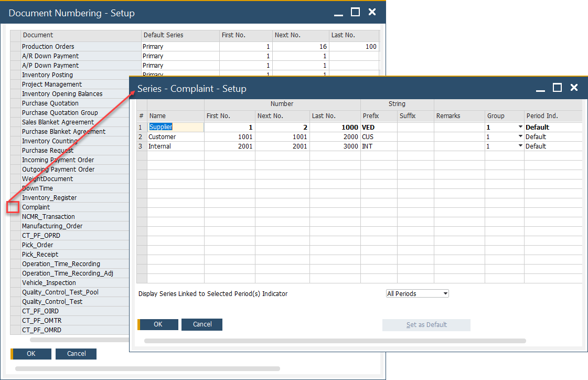Close the Series - Complaint - Setup window
The height and width of the screenshot is (380, 588).
point(574,88)
